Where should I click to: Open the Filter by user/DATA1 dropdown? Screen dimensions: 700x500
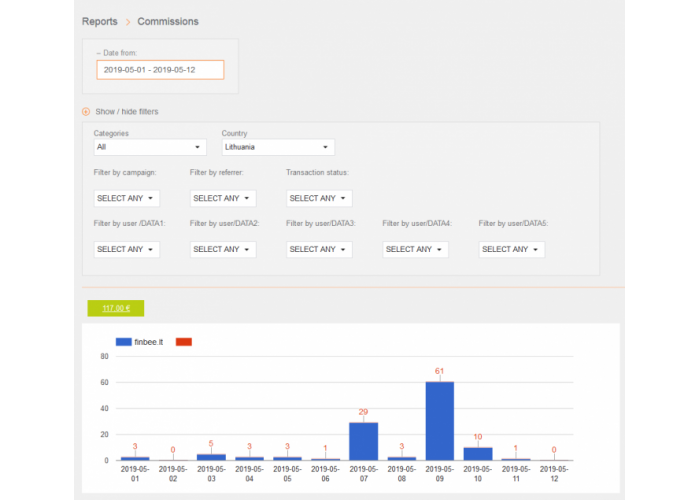pyautogui.click(x=127, y=249)
